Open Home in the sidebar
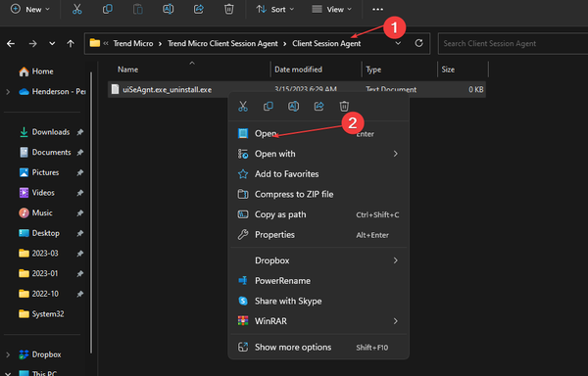The width and height of the screenshot is (588, 376). tap(36, 71)
